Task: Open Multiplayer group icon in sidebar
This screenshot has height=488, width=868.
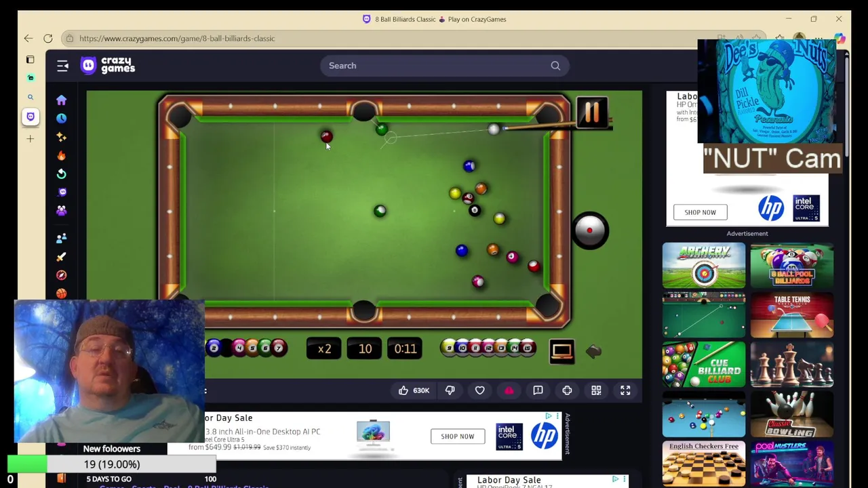Action: click(61, 211)
